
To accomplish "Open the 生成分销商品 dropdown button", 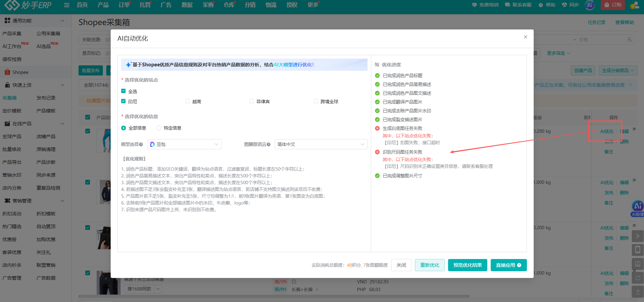I will coord(618,70).
